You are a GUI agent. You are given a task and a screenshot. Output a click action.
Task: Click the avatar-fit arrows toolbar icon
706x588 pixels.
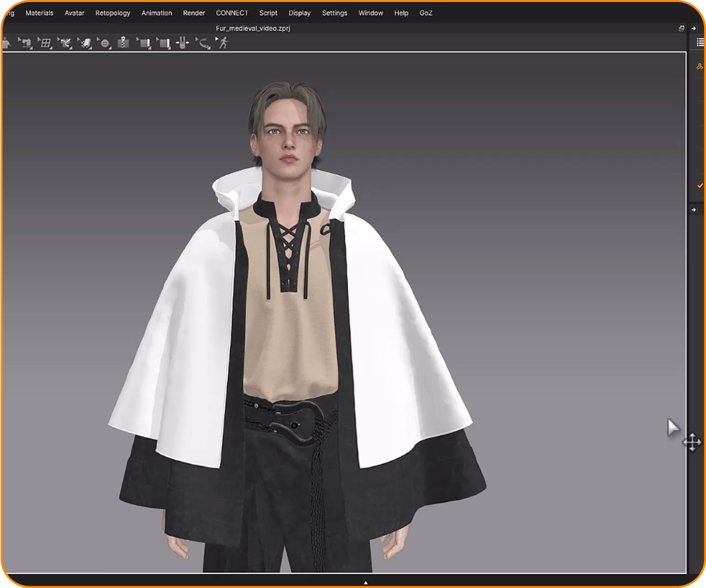pos(183,43)
